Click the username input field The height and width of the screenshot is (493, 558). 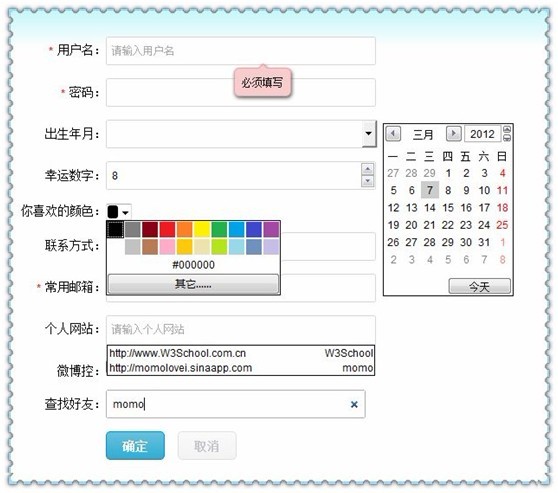click(x=241, y=51)
